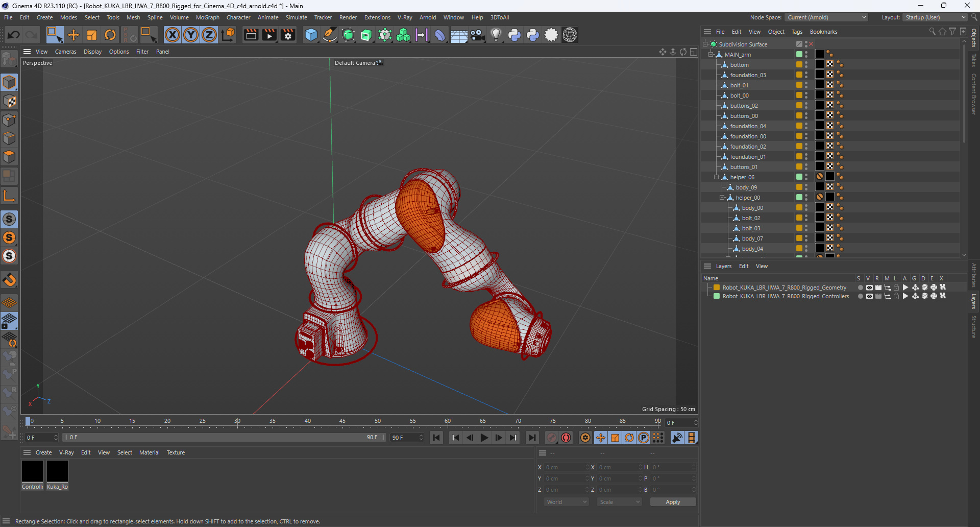The height and width of the screenshot is (527, 980).
Task: Click bottom object's orange layer swatch
Action: [x=799, y=64]
